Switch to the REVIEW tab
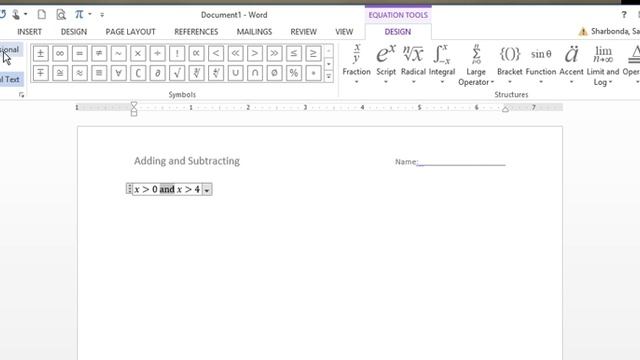640x360 pixels. click(303, 32)
